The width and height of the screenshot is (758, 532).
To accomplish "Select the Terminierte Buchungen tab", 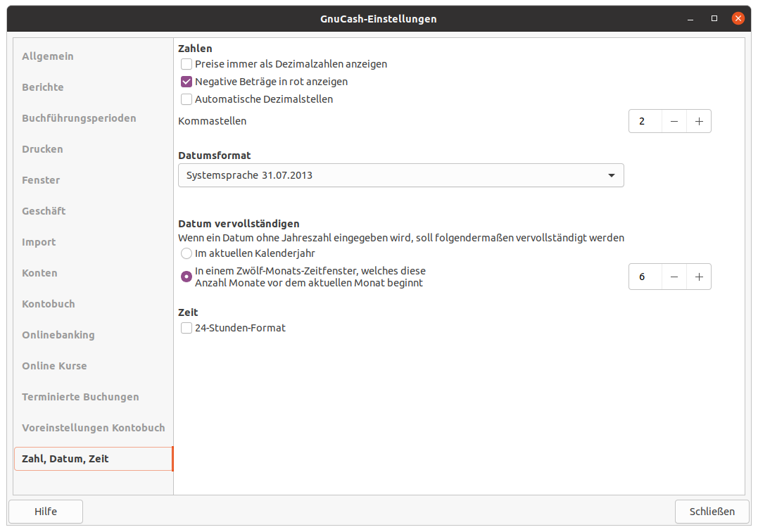I will point(80,397).
